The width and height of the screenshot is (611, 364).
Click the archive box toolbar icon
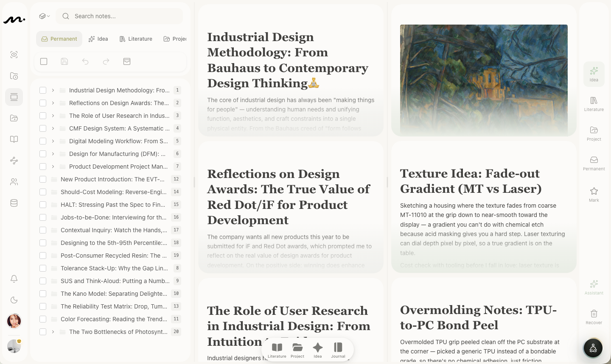(127, 61)
